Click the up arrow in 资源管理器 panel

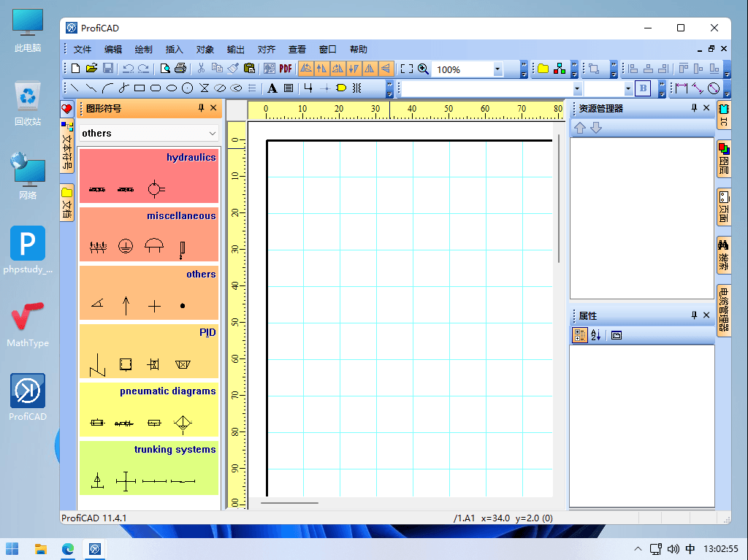[x=579, y=128]
